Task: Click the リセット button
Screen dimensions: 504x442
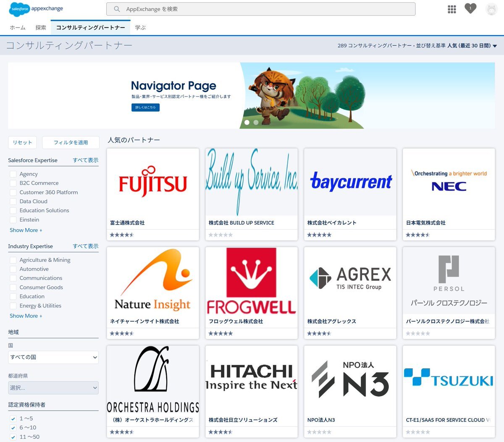Action: pyautogui.click(x=23, y=142)
